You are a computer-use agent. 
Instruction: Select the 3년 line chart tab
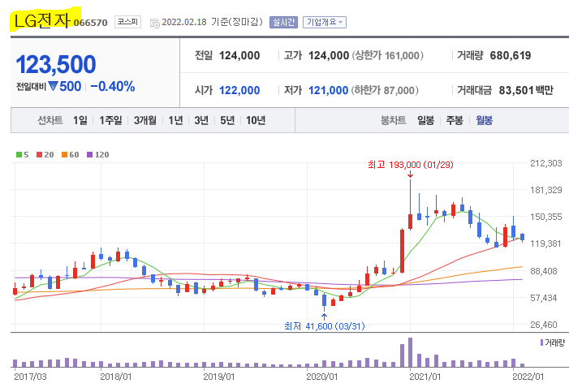click(x=201, y=120)
